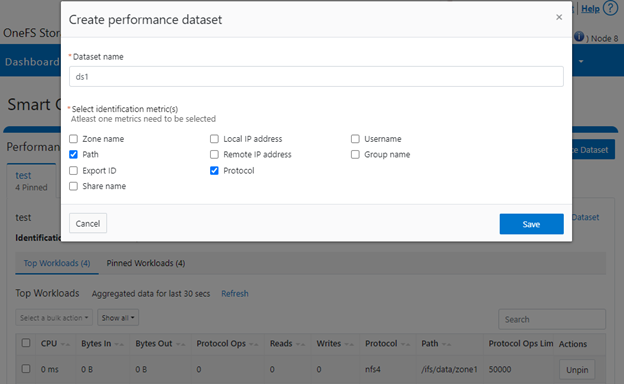624x384 pixels.
Task: Open the Select a bulk action dropdown
Action: point(54,318)
